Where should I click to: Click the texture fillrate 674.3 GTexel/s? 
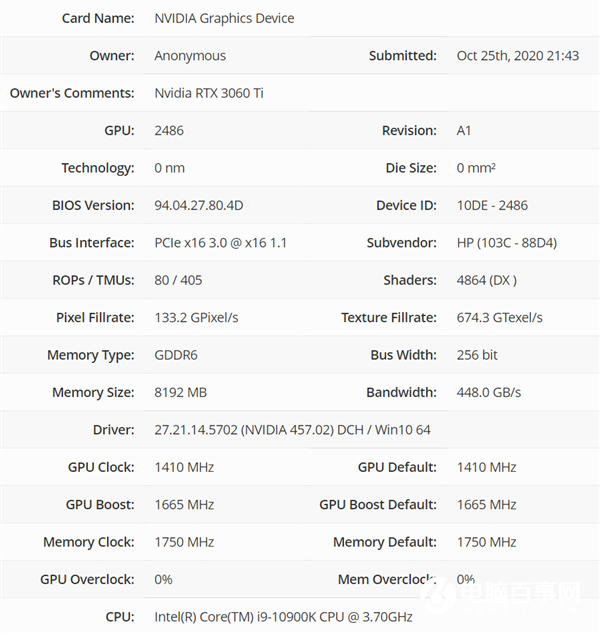499,317
